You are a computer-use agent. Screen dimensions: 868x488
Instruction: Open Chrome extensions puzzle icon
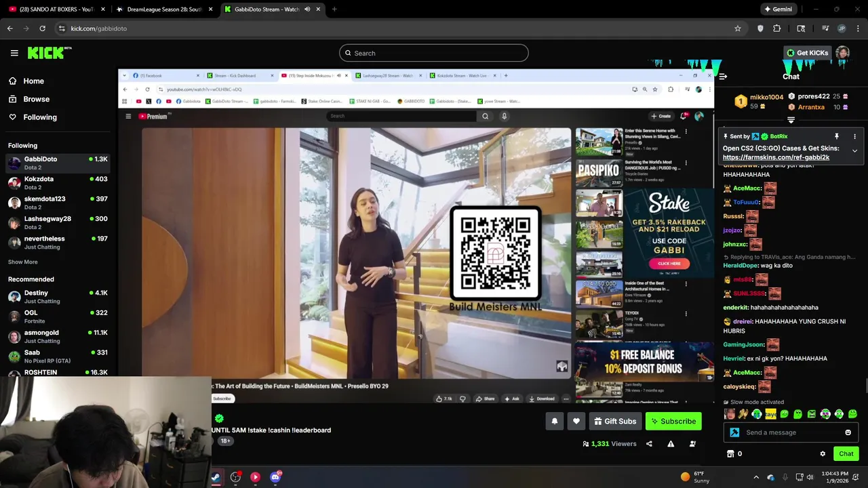(776, 28)
